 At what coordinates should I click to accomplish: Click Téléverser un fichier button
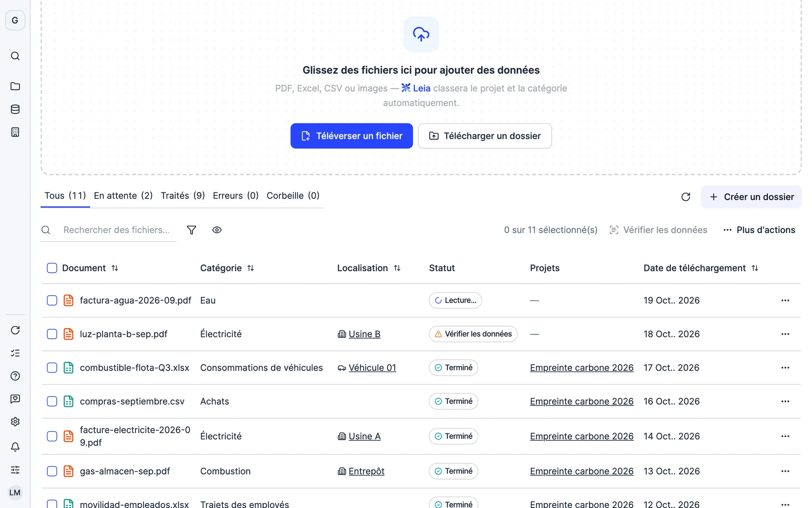pyautogui.click(x=351, y=136)
